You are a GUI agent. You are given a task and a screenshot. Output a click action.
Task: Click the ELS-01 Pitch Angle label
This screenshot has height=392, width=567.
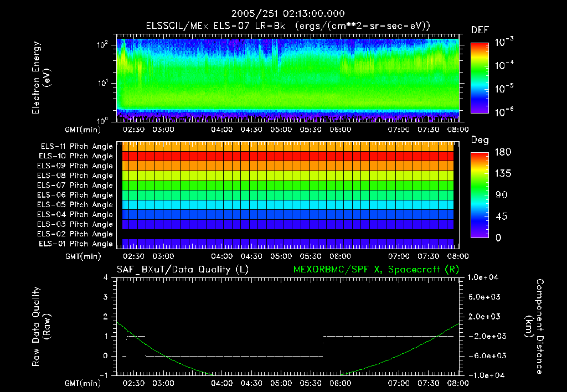tap(76, 244)
